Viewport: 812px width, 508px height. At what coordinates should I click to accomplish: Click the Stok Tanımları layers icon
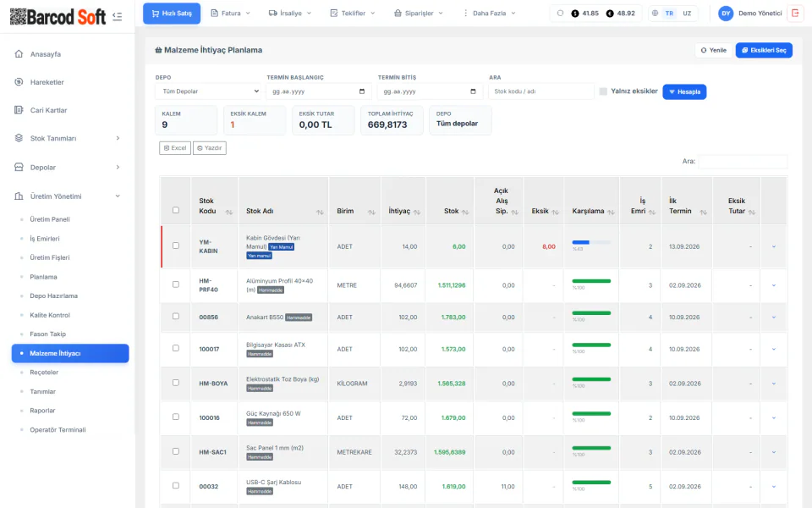point(19,138)
